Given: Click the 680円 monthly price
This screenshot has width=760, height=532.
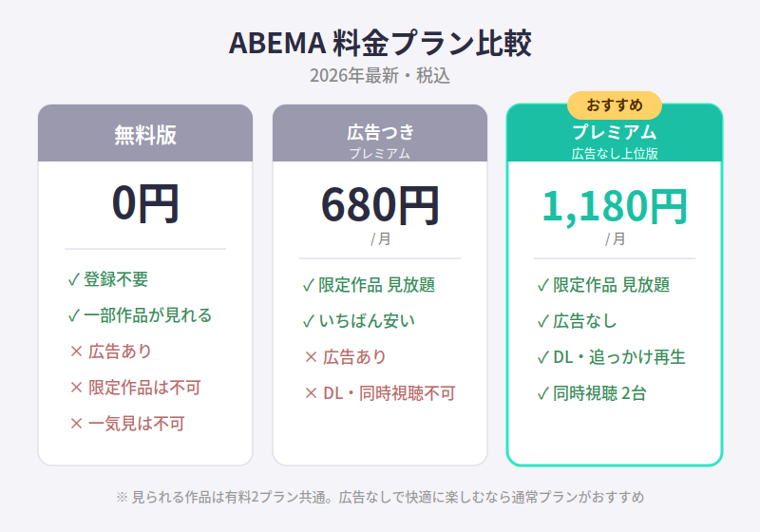Looking at the screenshot, I should [x=380, y=205].
